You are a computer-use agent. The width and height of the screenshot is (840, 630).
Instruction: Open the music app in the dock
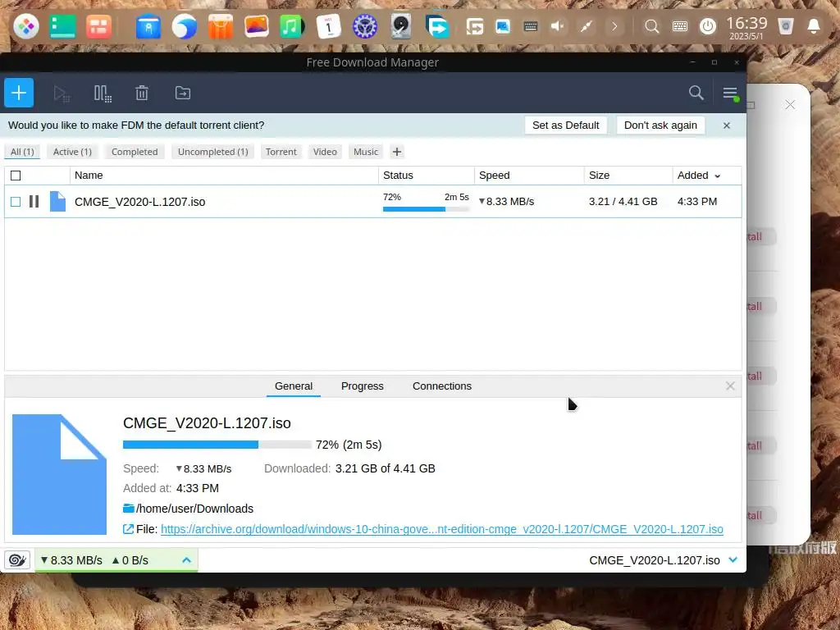(x=292, y=26)
